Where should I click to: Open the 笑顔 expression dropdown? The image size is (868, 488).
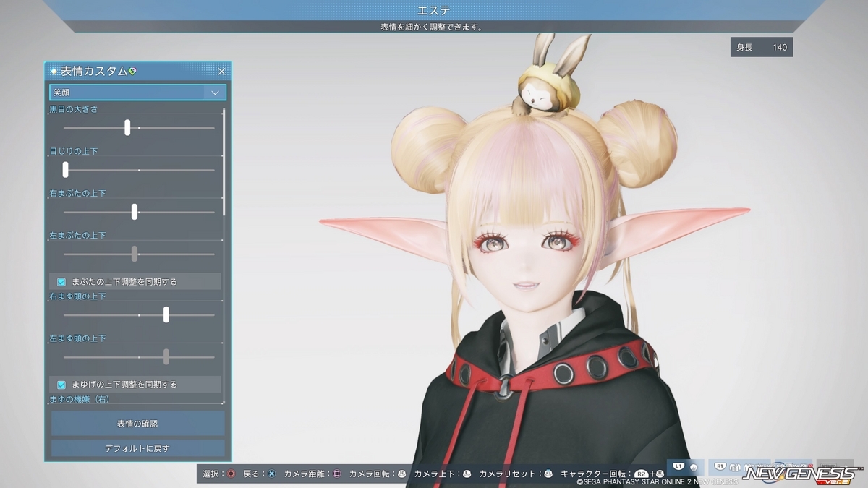[x=137, y=93]
